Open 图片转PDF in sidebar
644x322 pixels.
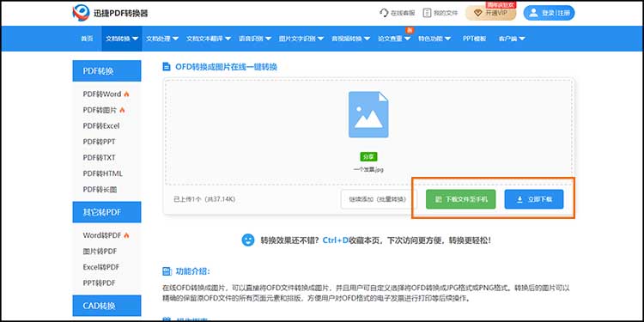point(100,252)
